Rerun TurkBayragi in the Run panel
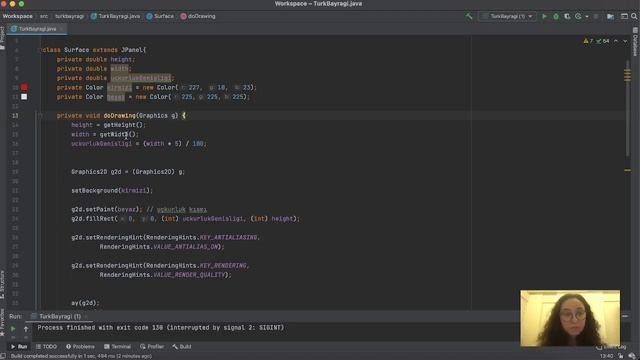This screenshot has width=640, height=360. point(13,329)
